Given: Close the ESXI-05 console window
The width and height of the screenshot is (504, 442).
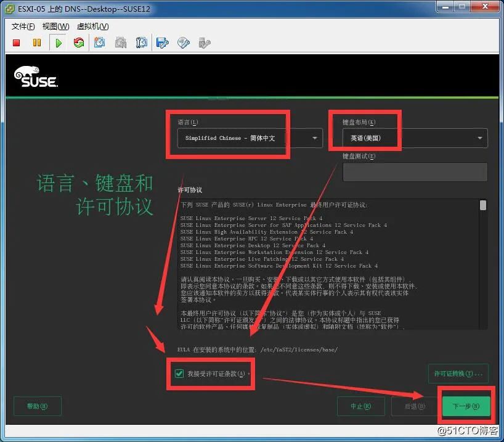Looking at the screenshot, I should pos(486,6).
